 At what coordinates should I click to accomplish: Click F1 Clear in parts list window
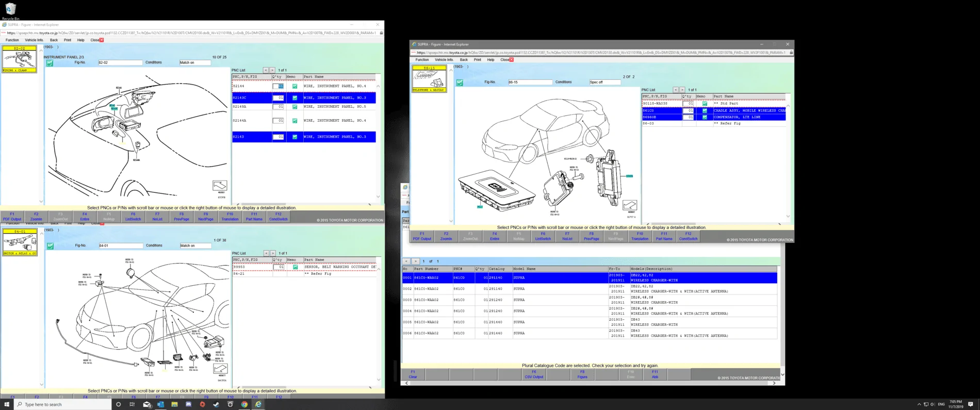[413, 374]
